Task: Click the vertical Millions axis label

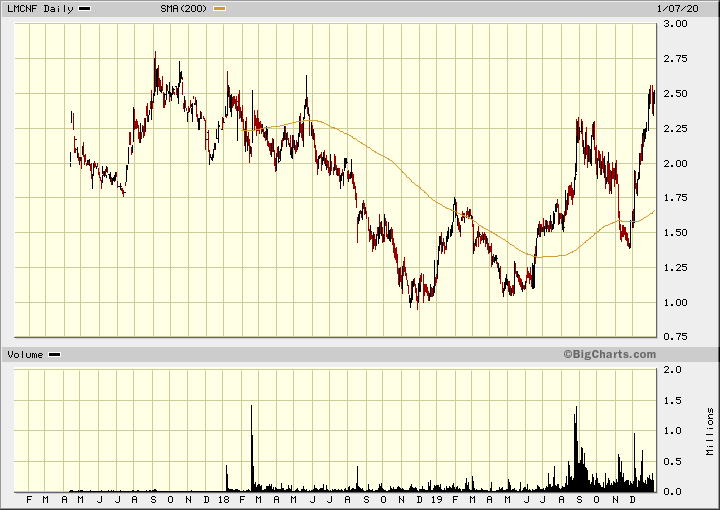Action: 710,431
